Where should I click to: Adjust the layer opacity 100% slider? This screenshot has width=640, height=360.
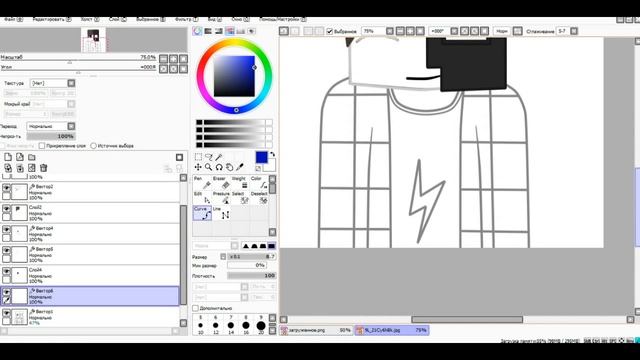51,136
